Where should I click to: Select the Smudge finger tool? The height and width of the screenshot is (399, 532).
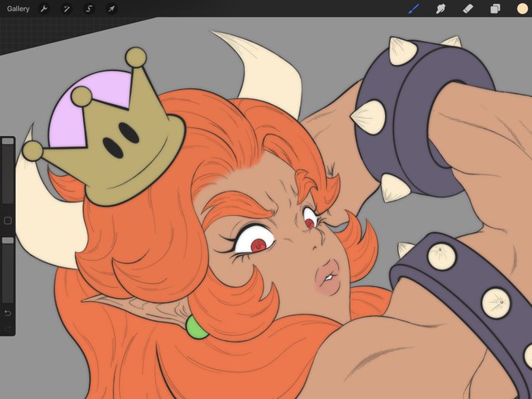(440, 9)
